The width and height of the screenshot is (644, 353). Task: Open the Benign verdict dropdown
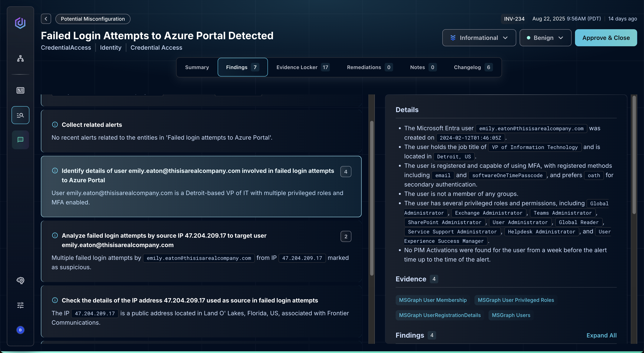coord(545,38)
